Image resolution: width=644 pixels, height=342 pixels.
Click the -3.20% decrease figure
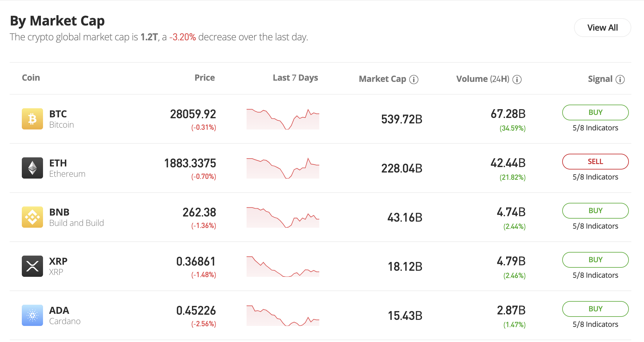click(x=183, y=37)
